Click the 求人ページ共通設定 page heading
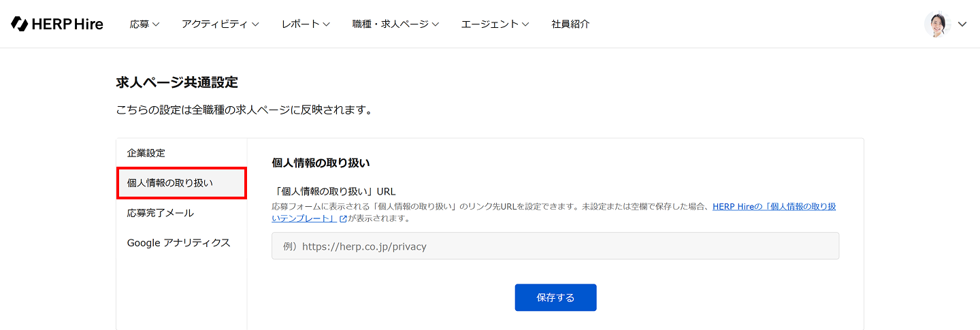 point(177,82)
